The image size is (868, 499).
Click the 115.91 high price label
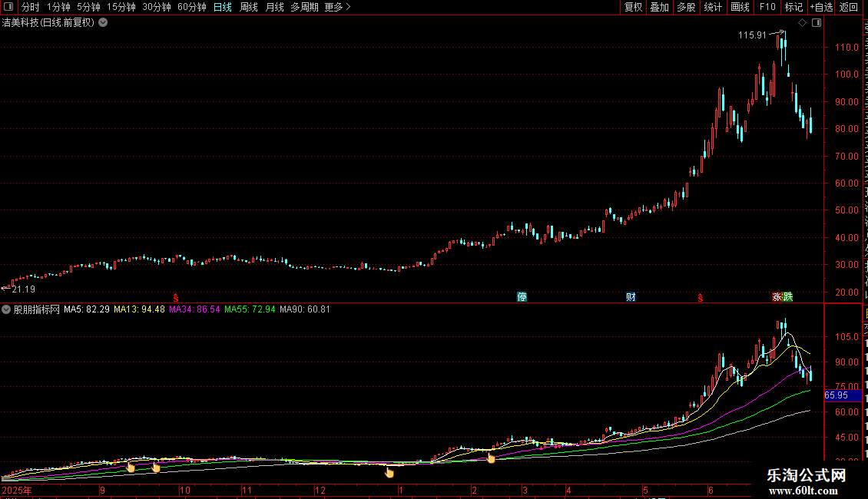[752, 35]
